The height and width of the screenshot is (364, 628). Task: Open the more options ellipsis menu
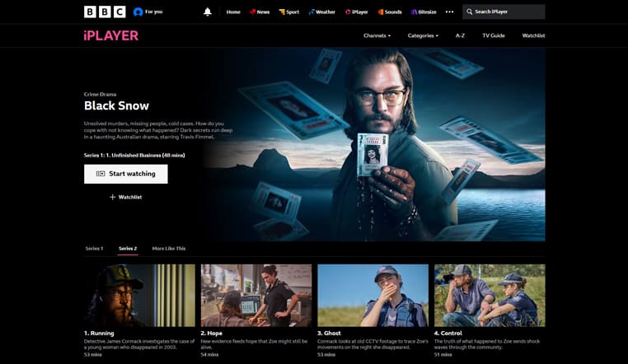(x=449, y=12)
